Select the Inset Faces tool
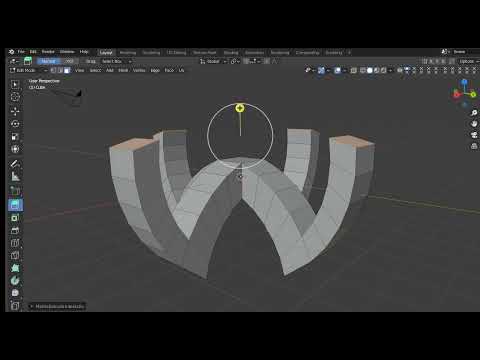480x360 pixels. point(15,218)
